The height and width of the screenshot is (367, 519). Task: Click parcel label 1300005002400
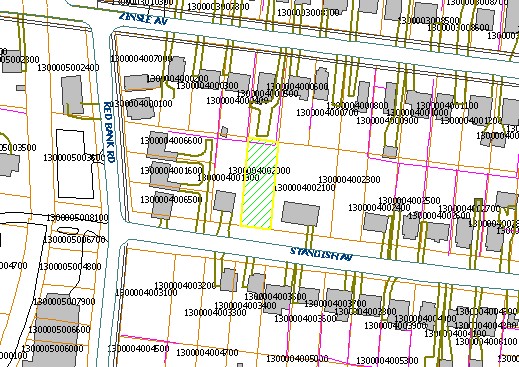point(68,68)
